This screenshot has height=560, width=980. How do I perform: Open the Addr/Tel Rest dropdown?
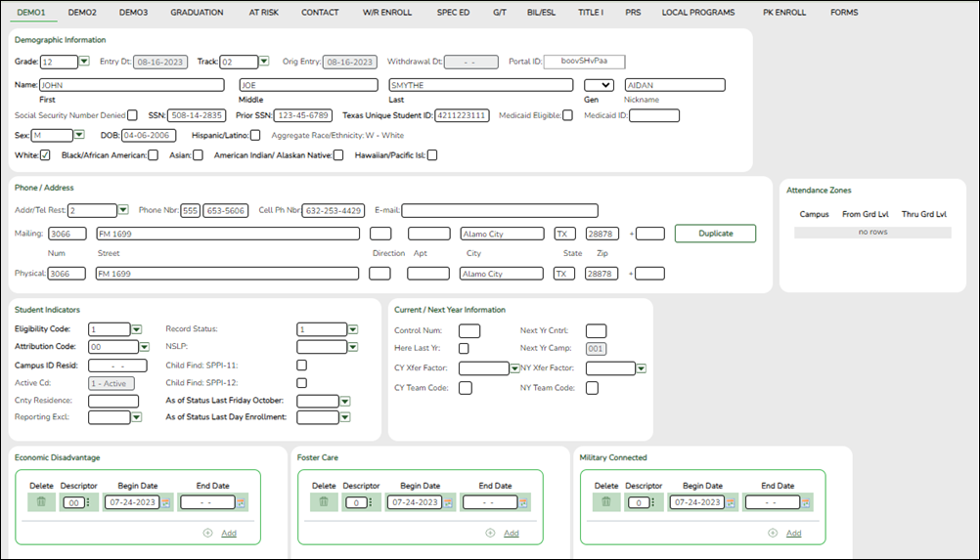pos(123,210)
